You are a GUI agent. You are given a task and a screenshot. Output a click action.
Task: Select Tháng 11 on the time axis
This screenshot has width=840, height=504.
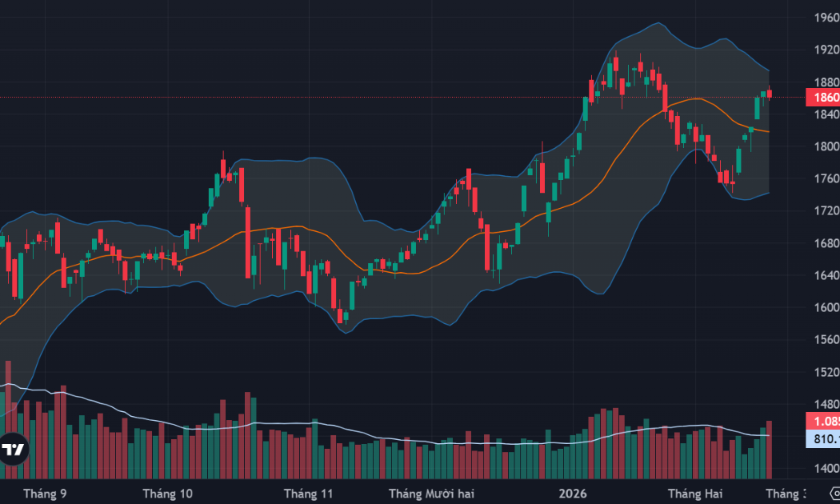point(308,494)
